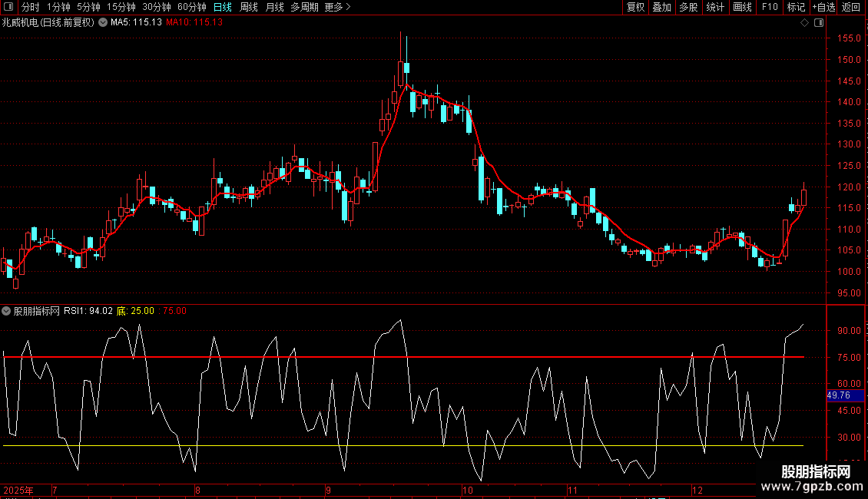Click the month 9 marker on time axis
This screenshot has width=868, height=499.
pyautogui.click(x=328, y=490)
